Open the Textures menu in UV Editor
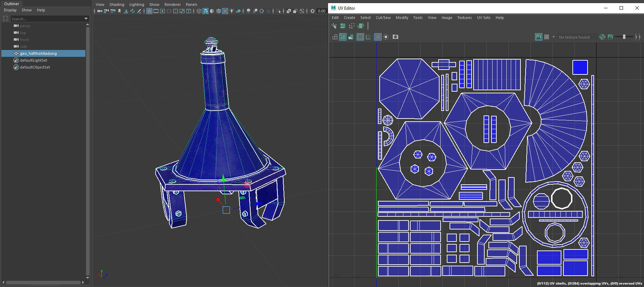644x287 pixels. coord(464,18)
